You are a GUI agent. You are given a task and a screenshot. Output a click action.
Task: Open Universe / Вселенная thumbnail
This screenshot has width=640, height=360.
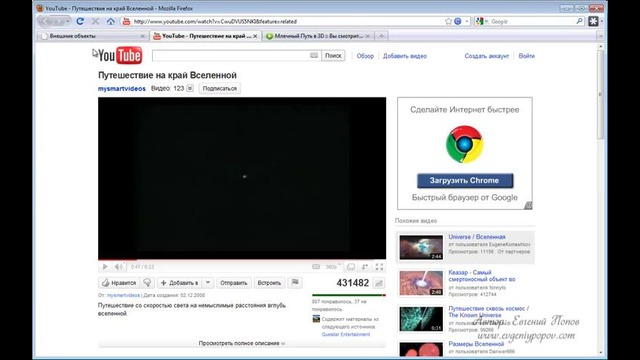[x=421, y=247]
